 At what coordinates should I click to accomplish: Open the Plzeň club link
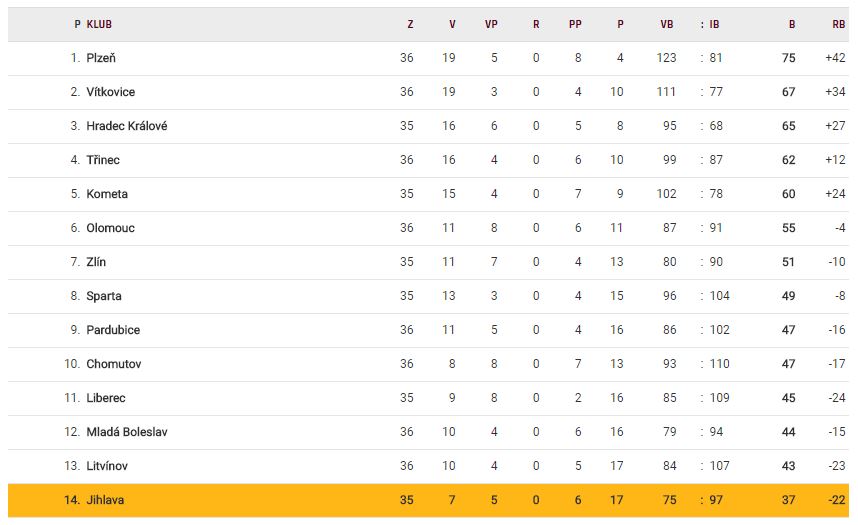click(x=101, y=58)
